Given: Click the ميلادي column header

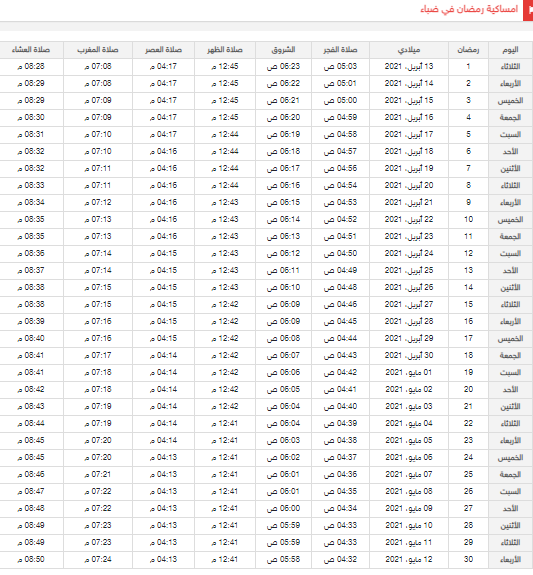Looking at the screenshot, I should [x=409, y=50].
